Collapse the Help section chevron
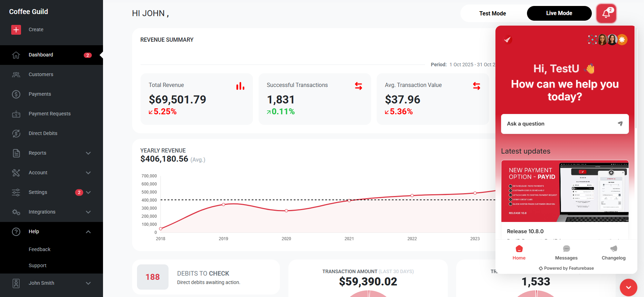This screenshot has height=297, width=644. click(88, 232)
